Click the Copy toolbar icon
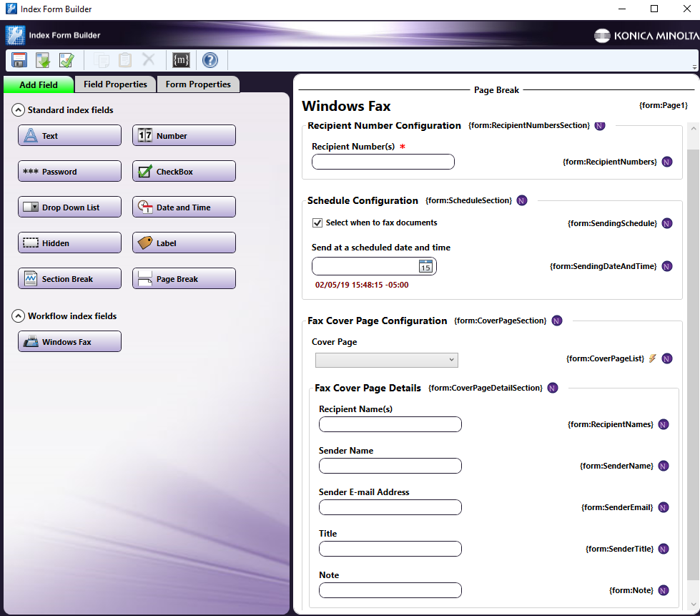 point(102,60)
